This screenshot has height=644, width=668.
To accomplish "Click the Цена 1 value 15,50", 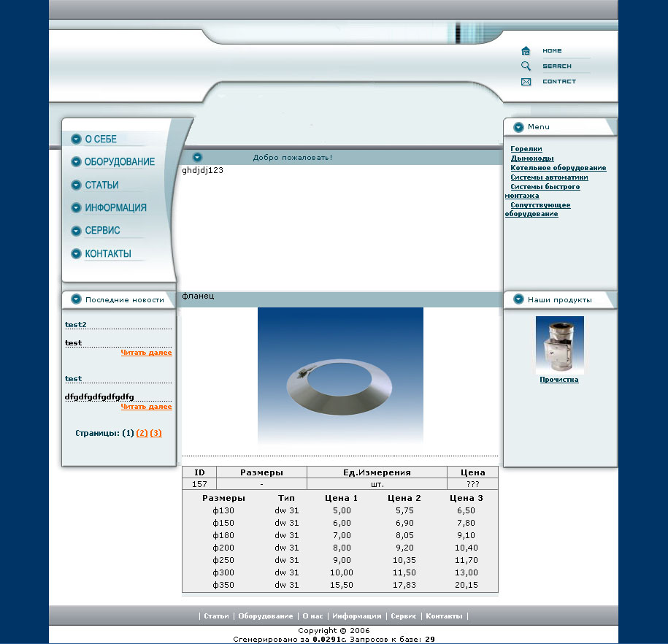I will [x=341, y=585].
